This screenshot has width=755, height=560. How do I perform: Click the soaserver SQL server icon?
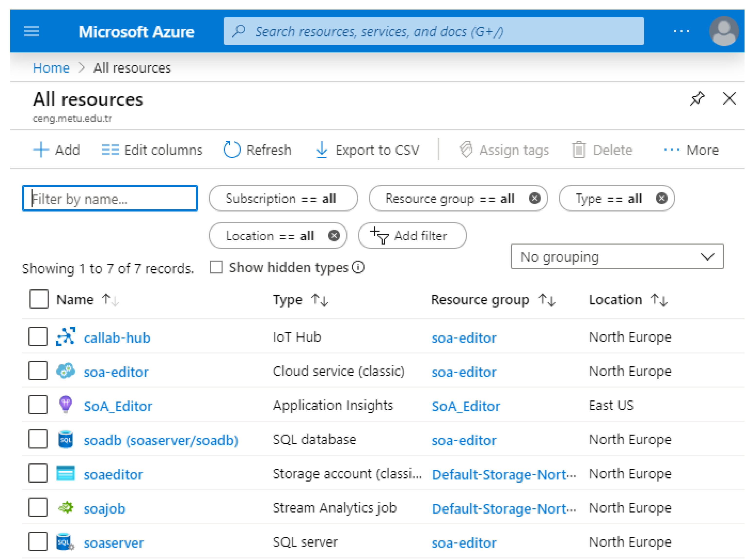click(x=65, y=542)
